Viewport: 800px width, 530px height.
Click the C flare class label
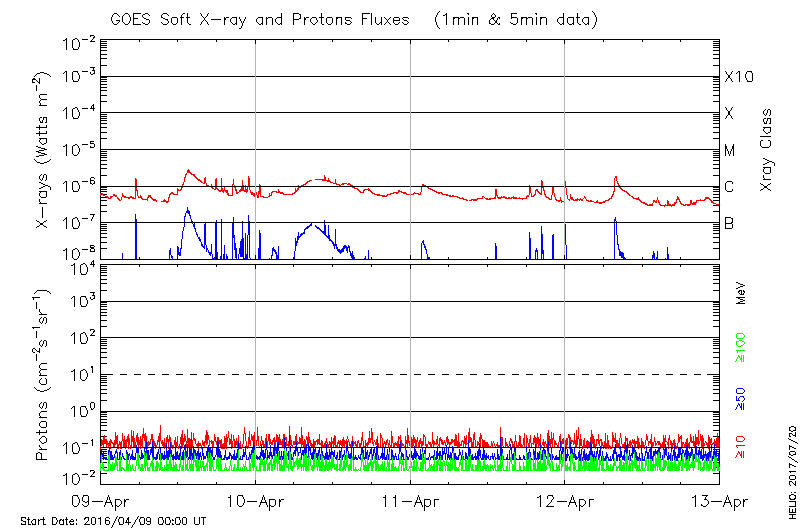(729, 187)
